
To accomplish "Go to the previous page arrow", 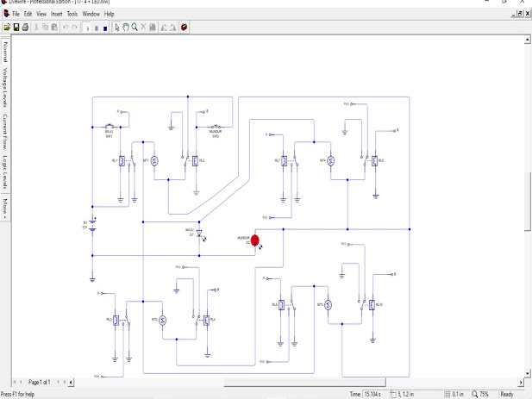I will tap(21, 382).
